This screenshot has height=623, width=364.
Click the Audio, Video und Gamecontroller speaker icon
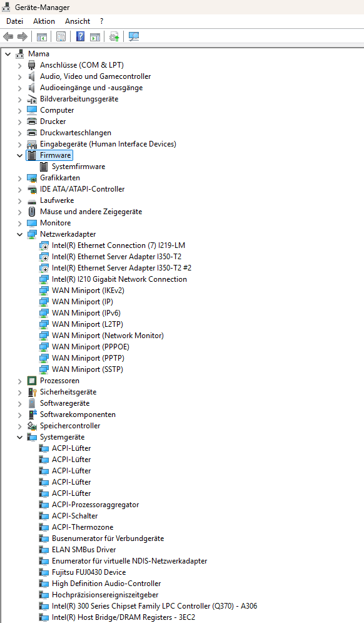click(x=32, y=76)
